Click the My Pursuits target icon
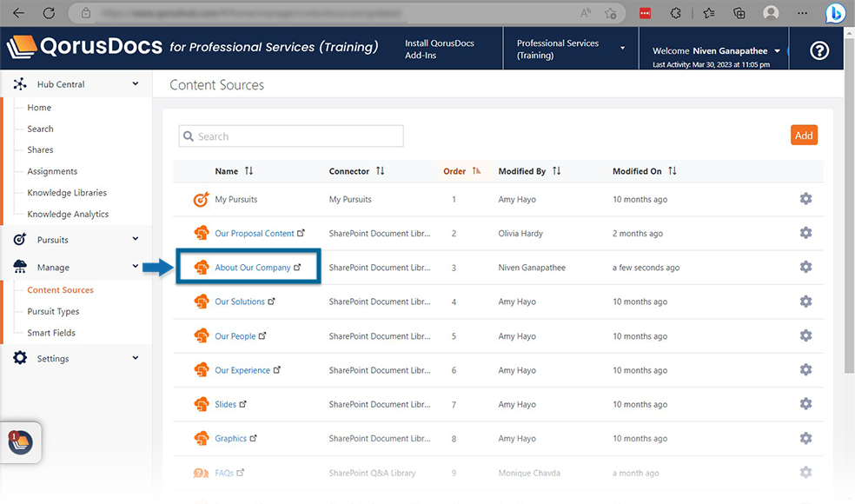Screen dimensions: 855x504 [202, 200]
